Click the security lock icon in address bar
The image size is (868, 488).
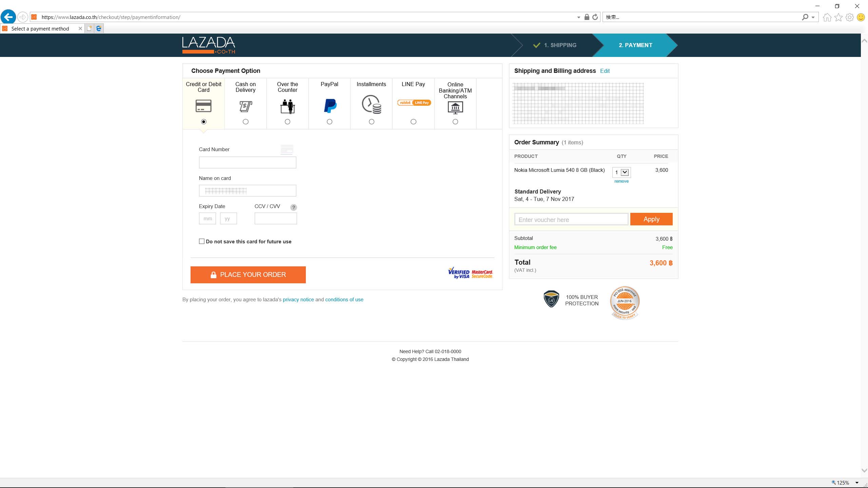pos(587,17)
